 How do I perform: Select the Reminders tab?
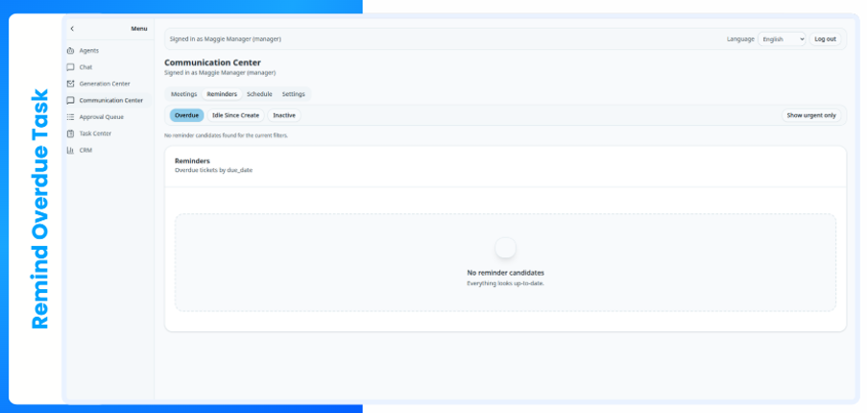coord(222,94)
